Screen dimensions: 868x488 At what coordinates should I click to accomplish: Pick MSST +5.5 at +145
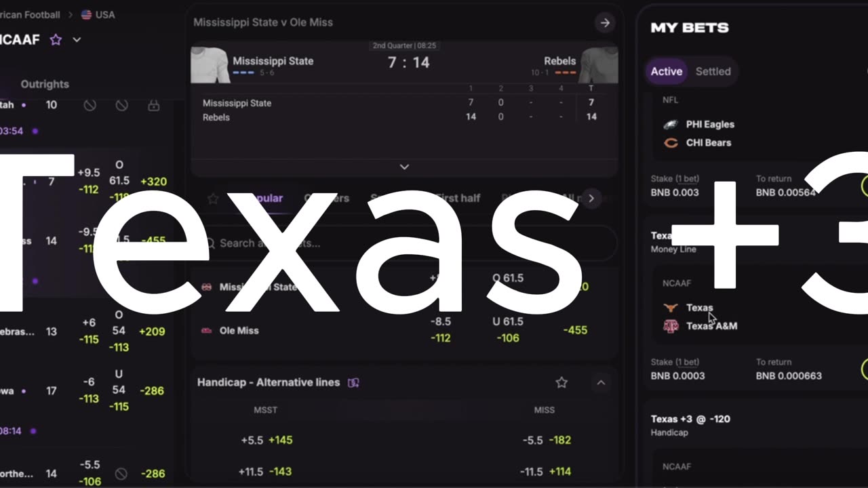(x=267, y=440)
